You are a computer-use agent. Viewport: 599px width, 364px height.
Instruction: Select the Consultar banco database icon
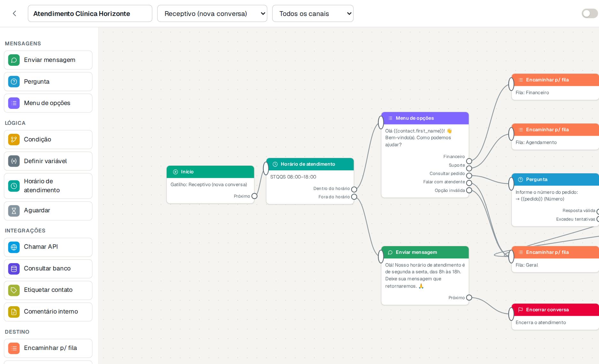pos(14,269)
